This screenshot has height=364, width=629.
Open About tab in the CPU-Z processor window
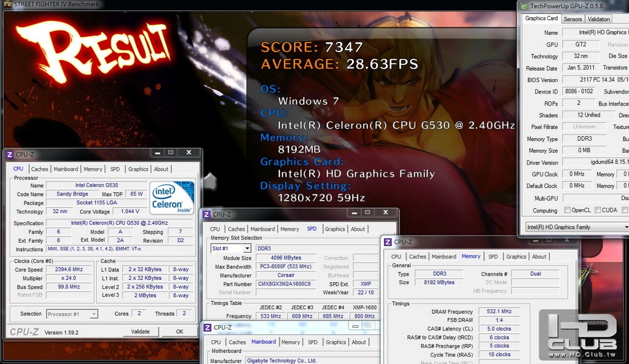(x=161, y=169)
